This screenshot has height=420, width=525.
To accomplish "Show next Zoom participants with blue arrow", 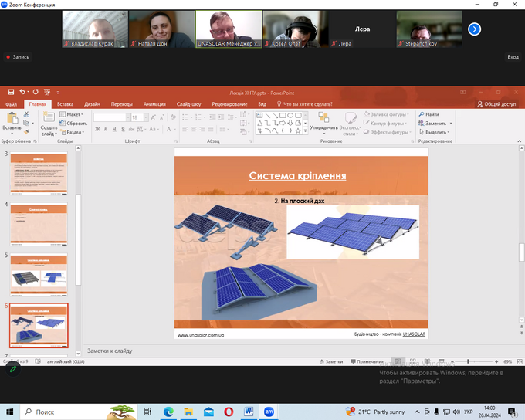I will [475, 29].
